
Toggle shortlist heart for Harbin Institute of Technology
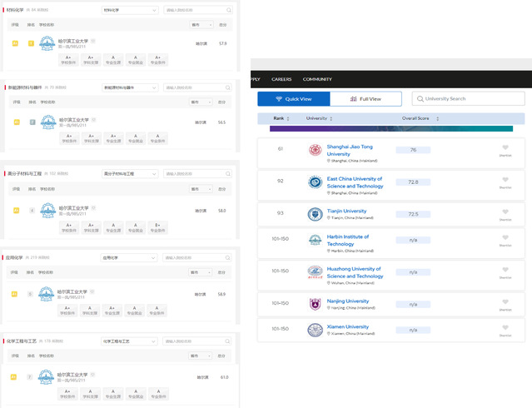click(505, 237)
